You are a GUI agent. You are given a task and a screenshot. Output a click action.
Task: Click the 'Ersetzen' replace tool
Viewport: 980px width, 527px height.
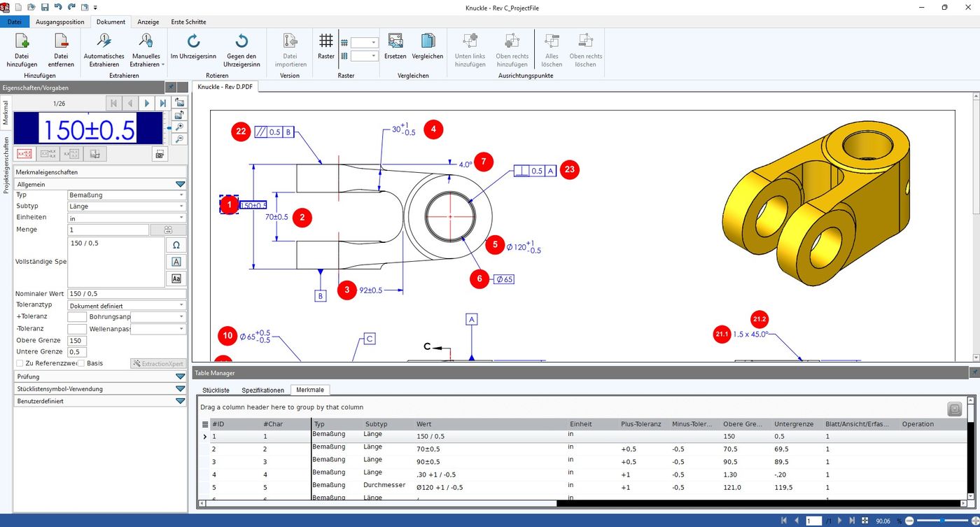pos(395,49)
